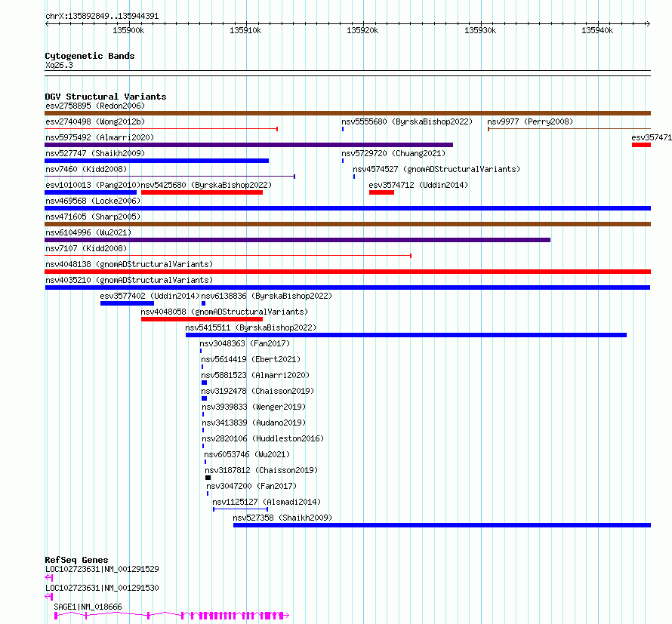This screenshot has width=672, height=624.
Task: Click the esv2758895 (Redon2006) brown variant bar
Action: pos(347,113)
